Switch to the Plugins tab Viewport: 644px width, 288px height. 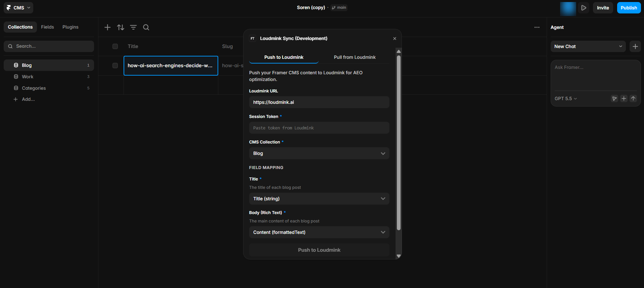[x=71, y=27]
